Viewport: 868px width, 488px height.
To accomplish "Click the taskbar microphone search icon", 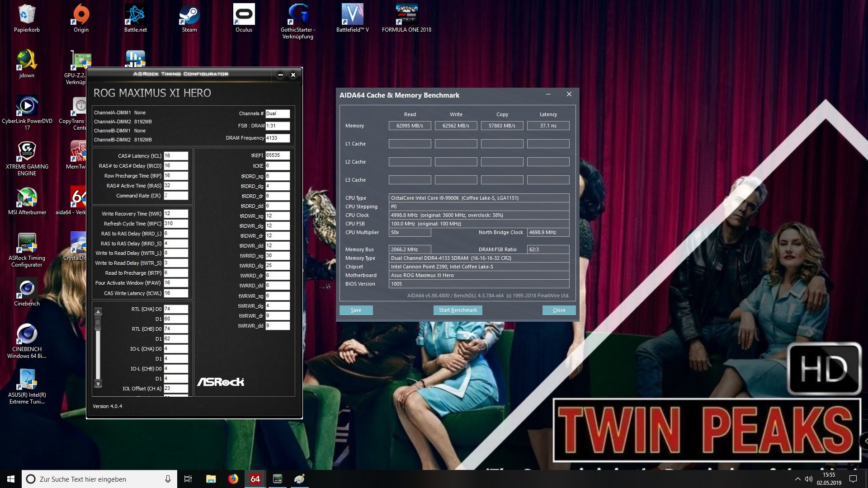I will click(168, 479).
